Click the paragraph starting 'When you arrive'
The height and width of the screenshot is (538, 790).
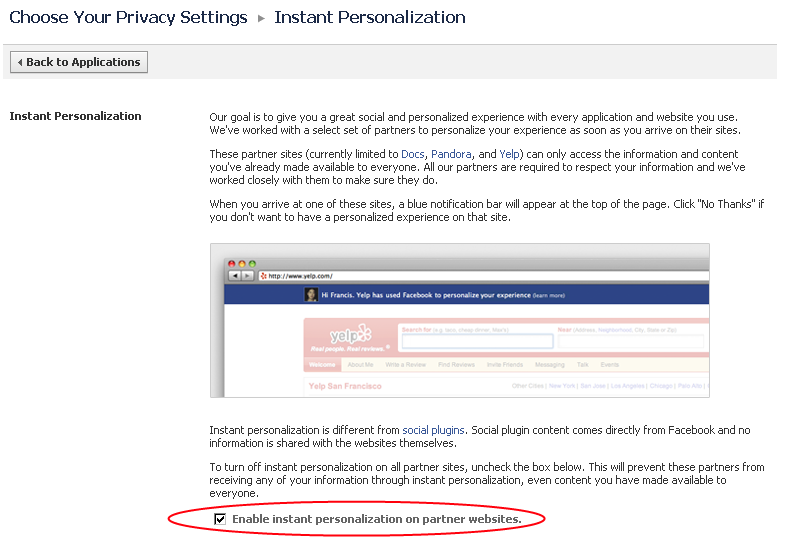tap(487, 211)
